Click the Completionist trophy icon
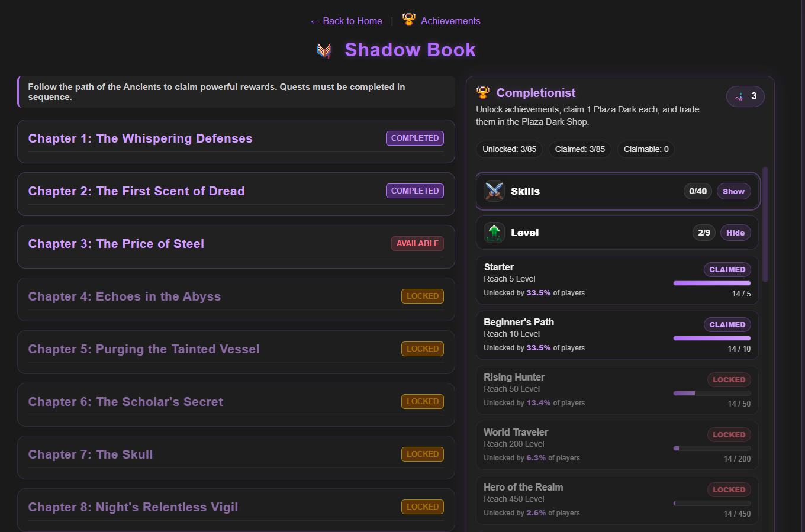 (x=483, y=92)
